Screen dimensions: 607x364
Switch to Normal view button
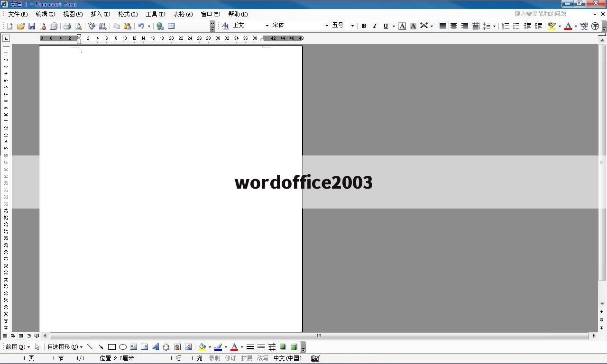pos(5,336)
